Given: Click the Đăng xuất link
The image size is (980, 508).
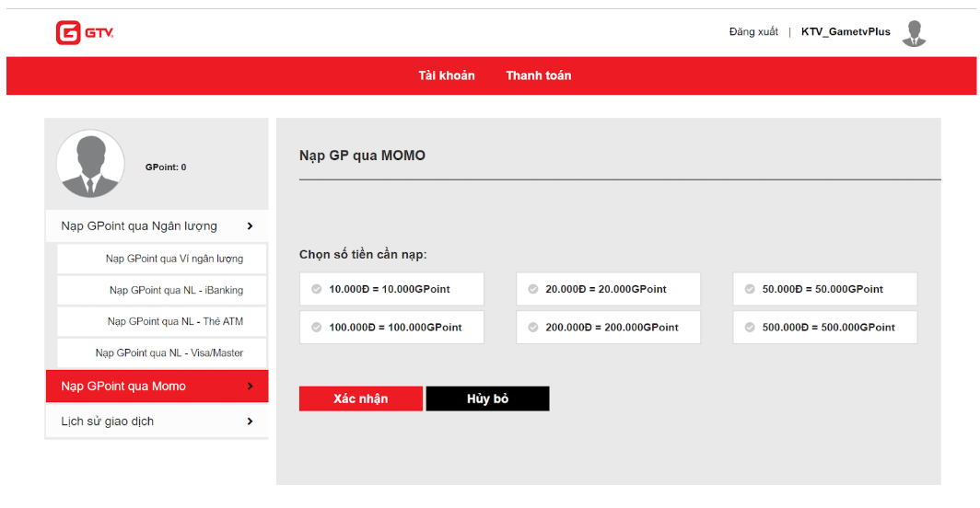Looking at the screenshot, I should pyautogui.click(x=753, y=32).
